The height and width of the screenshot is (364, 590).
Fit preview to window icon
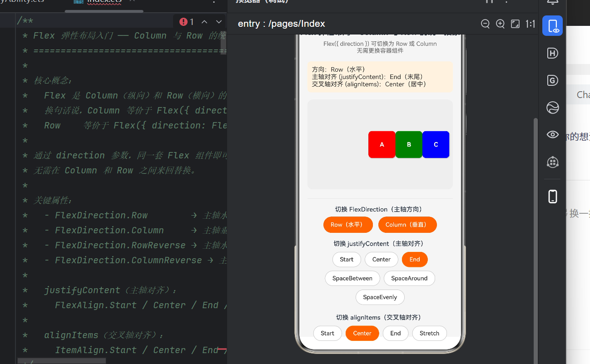click(515, 24)
